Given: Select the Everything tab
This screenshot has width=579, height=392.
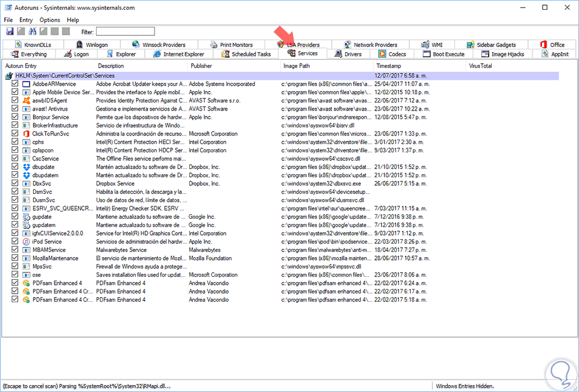Looking at the screenshot, I should pos(29,54).
